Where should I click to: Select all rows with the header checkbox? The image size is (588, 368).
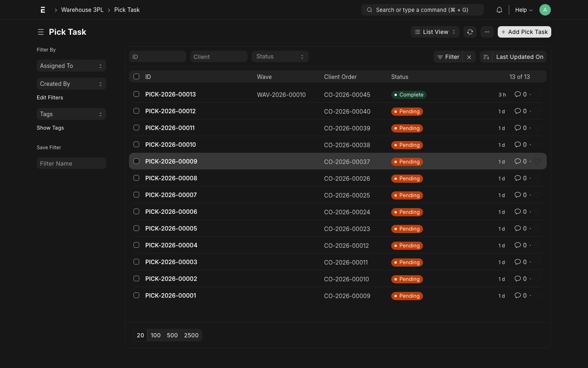coord(136,76)
